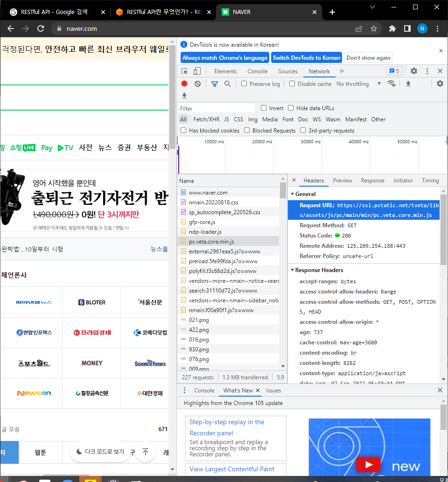Open Chrome side panel icon
The width and height of the screenshot is (448, 482).
coord(407,28)
